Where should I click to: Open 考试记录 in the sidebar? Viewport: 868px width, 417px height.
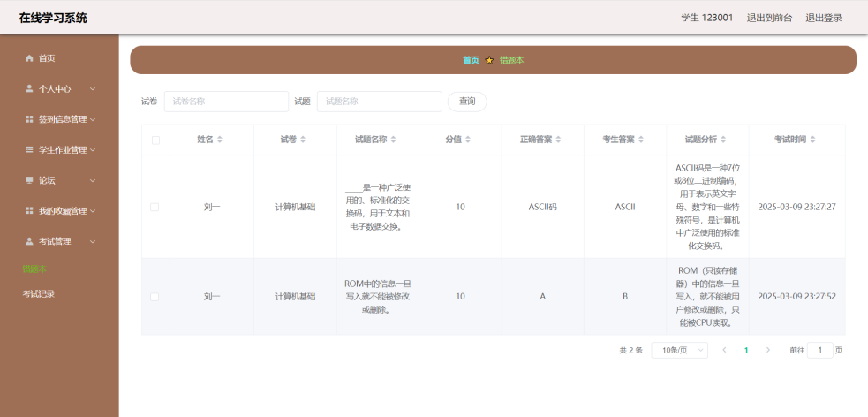39,293
